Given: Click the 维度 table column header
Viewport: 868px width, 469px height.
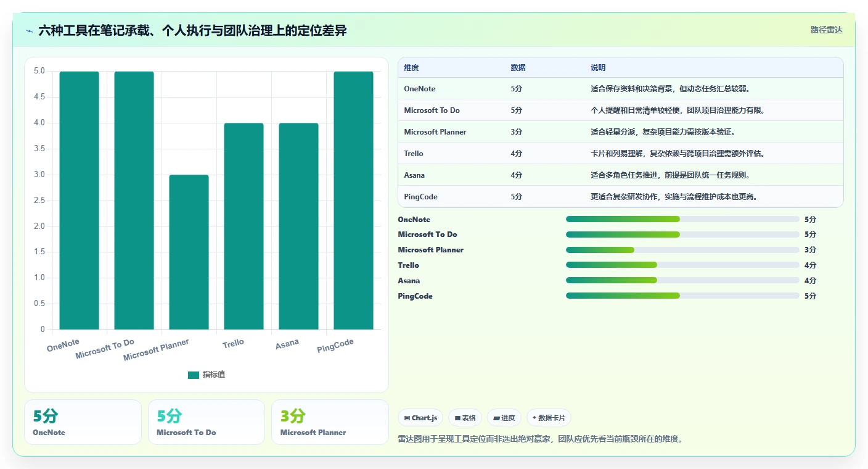Looking at the screenshot, I should 411,68.
